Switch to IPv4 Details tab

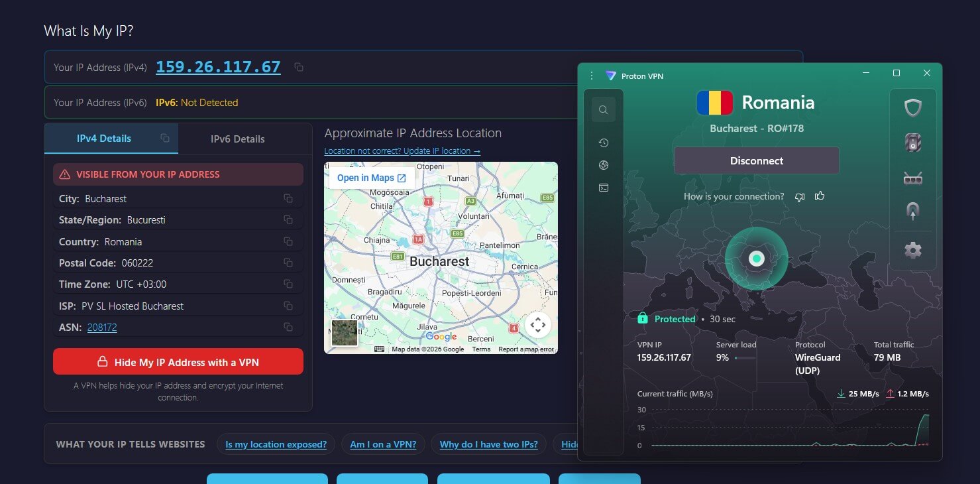(111, 138)
